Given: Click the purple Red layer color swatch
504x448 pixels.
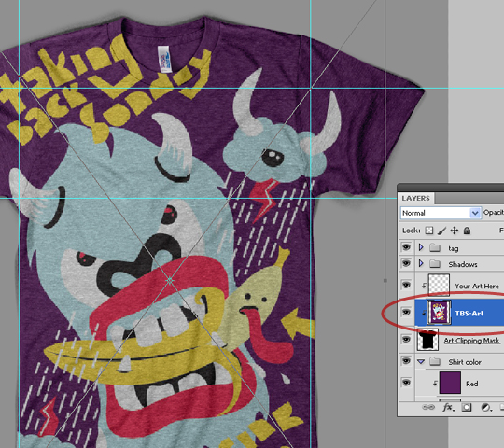Looking at the screenshot, I should tap(450, 383).
